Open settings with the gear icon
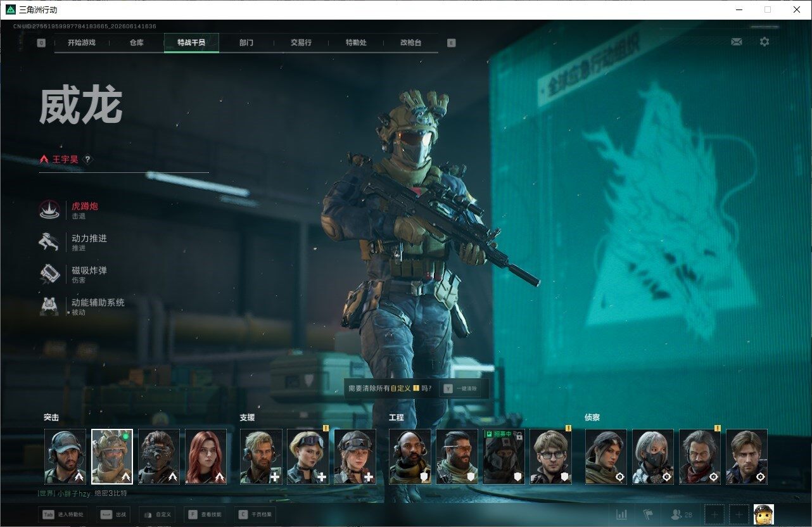Viewport: 812px width, 527px height. [x=764, y=42]
